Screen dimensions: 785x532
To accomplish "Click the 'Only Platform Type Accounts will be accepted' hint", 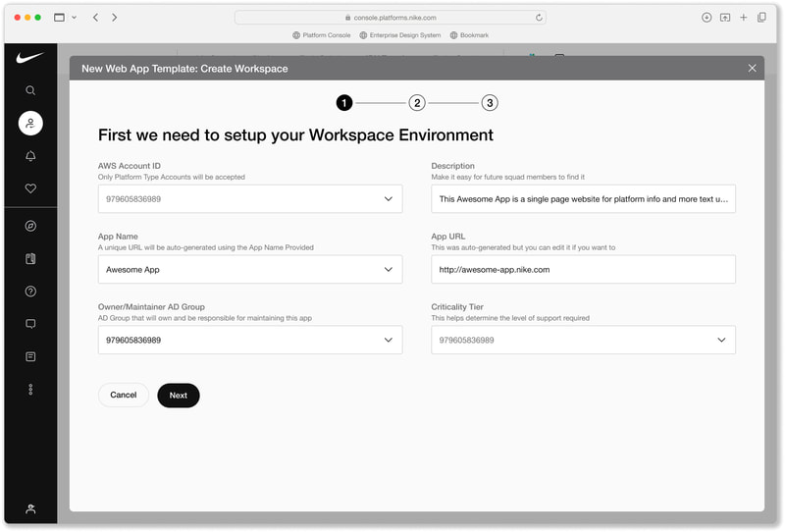I will click(x=171, y=177).
